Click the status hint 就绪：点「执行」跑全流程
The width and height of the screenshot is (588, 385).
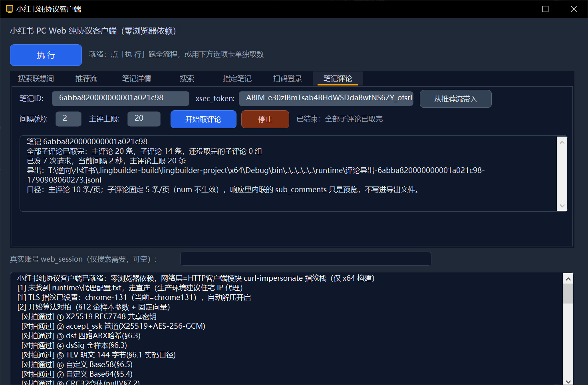tap(176, 54)
